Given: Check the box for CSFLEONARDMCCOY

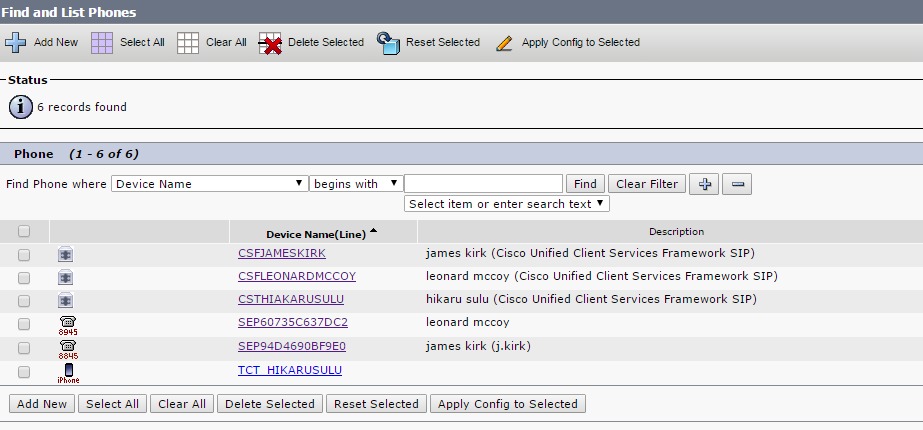Looking at the screenshot, I should click(24, 278).
